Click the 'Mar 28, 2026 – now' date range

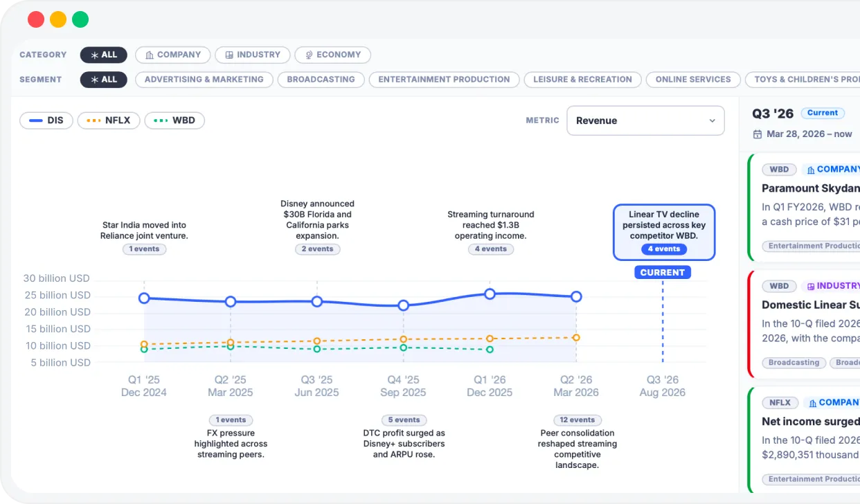(x=809, y=134)
